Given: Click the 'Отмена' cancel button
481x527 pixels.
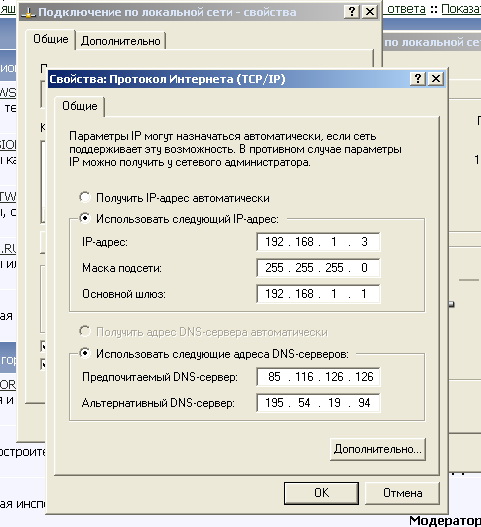Looking at the screenshot, I should tap(403, 493).
